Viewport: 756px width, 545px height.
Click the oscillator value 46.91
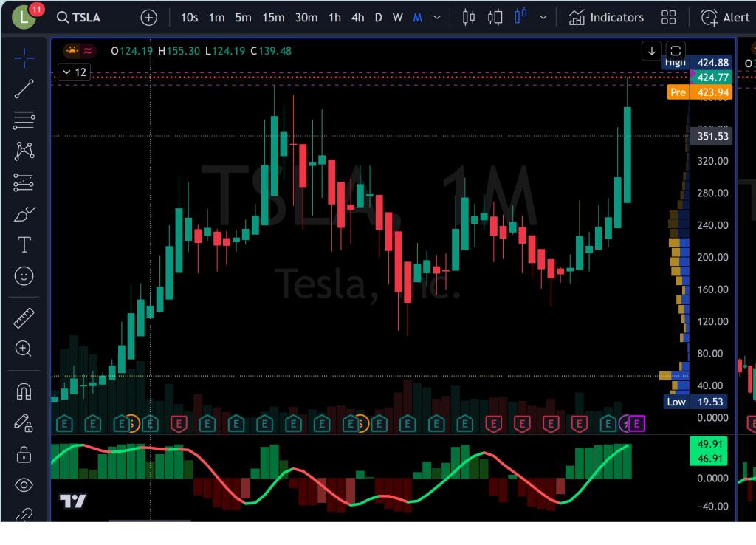(709, 458)
